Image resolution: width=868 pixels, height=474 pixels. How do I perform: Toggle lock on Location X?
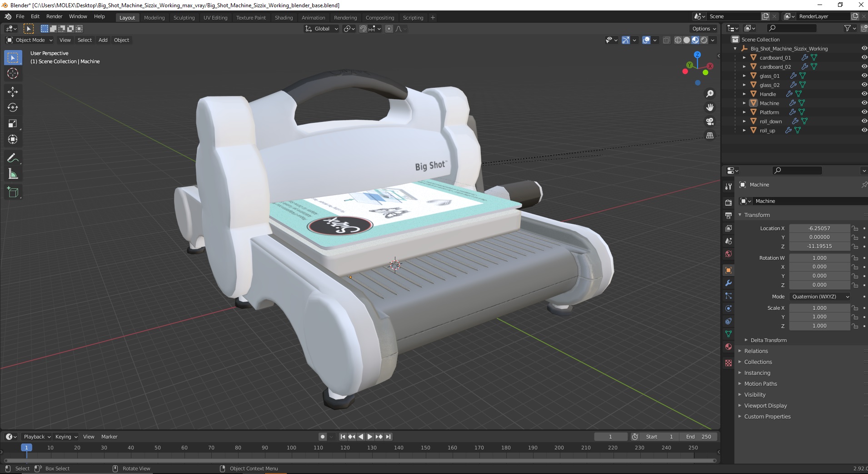855,228
